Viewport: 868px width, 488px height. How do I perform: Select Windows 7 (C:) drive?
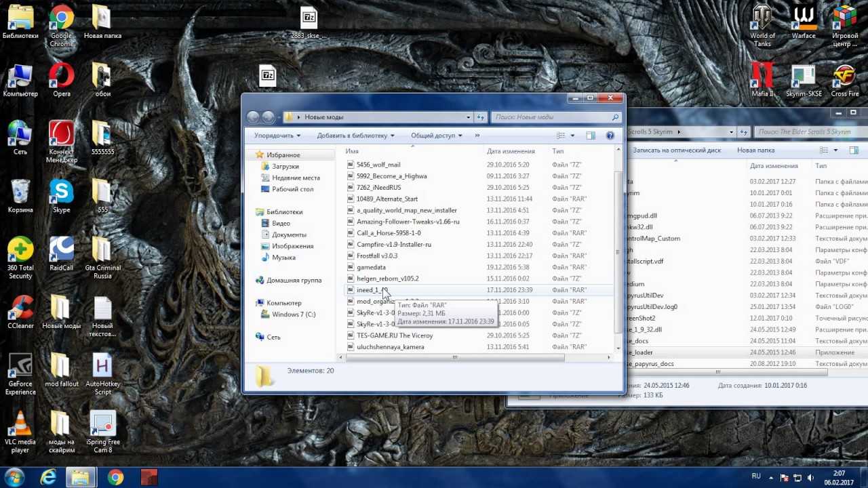(294, 314)
